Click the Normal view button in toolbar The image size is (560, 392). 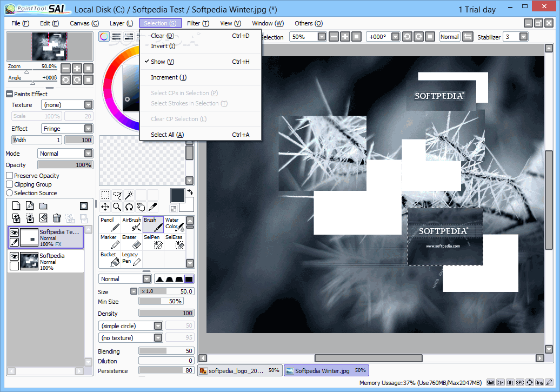pyautogui.click(x=449, y=37)
